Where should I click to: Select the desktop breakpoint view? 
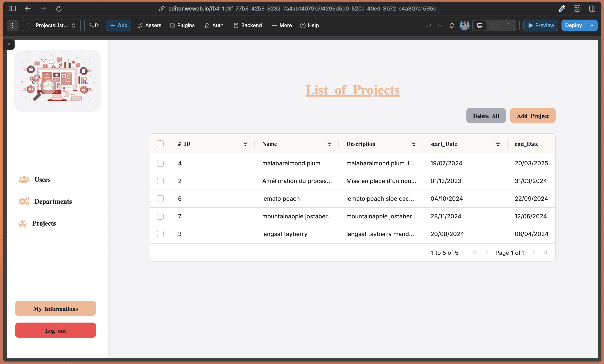480,25
